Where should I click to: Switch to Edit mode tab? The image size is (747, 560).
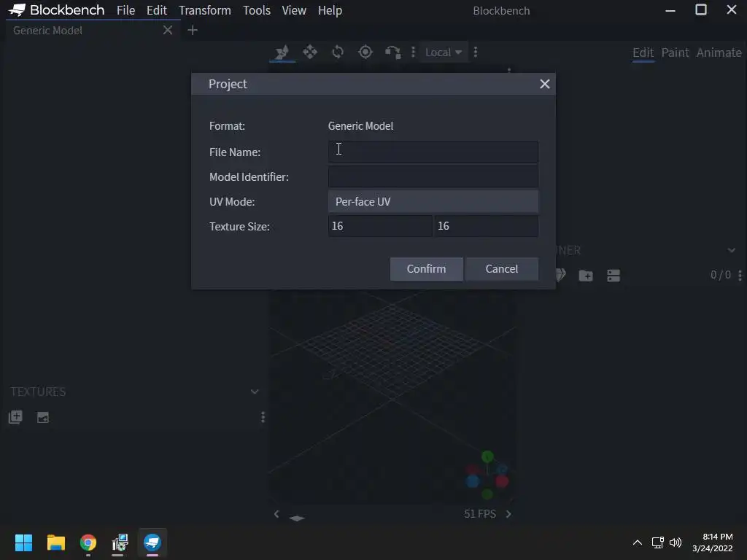[x=643, y=52]
